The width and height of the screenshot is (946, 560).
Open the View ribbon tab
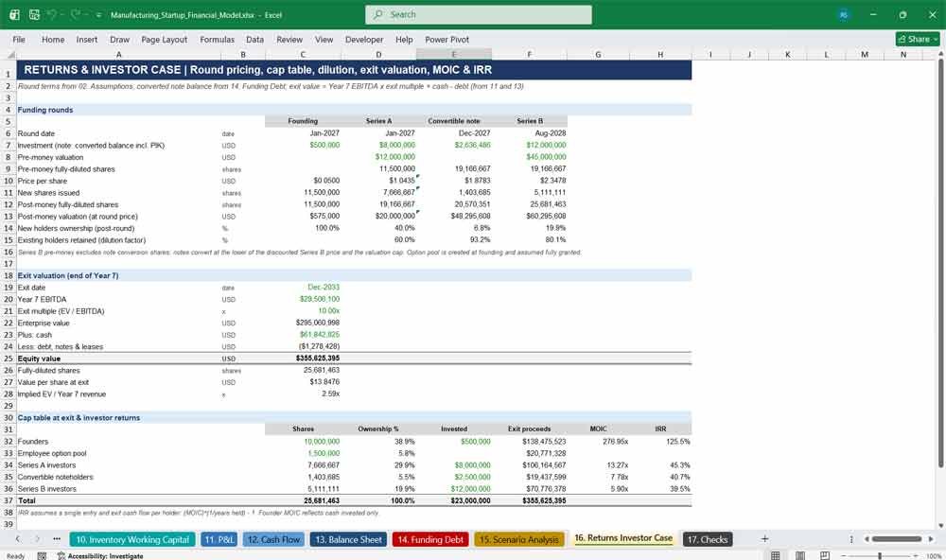click(x=324, y=39)
